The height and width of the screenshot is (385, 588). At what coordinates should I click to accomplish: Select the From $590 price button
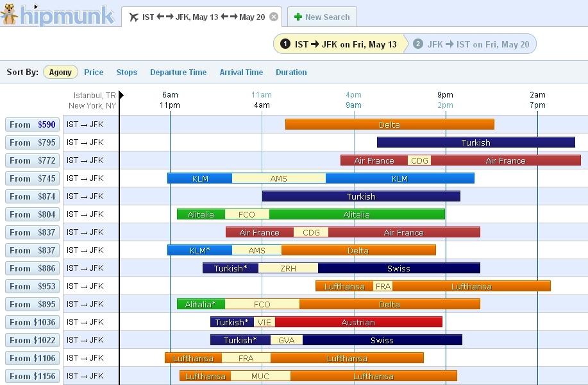pos(32,124)
